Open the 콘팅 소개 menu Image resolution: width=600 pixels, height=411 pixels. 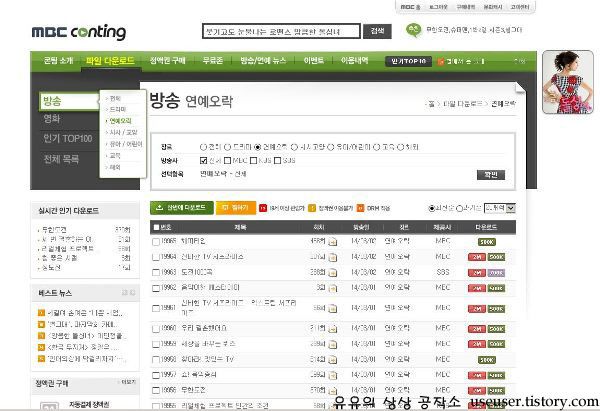[x=58, y=60]
